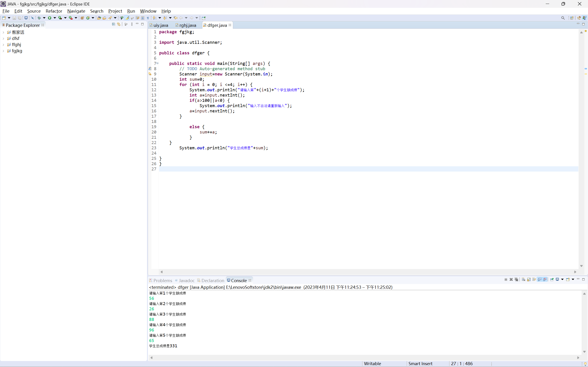Click the New Java Class icon

coord(88,18)
